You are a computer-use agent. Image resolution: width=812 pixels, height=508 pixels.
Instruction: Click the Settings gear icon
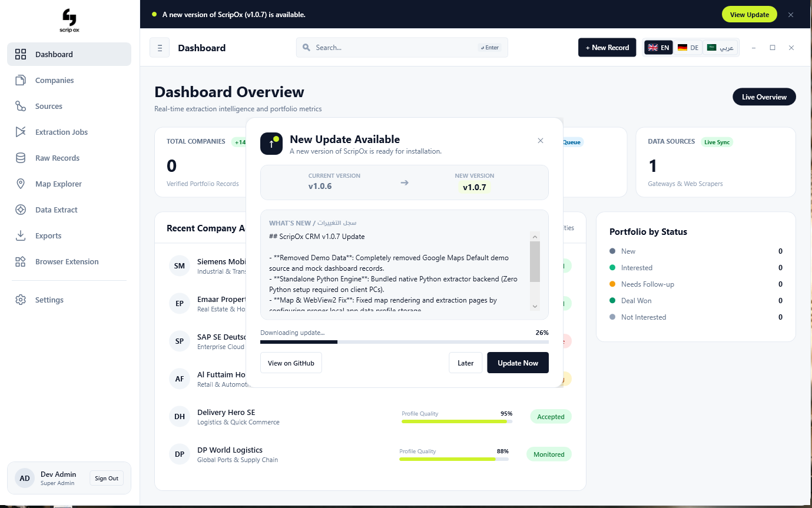click(21, 300)
